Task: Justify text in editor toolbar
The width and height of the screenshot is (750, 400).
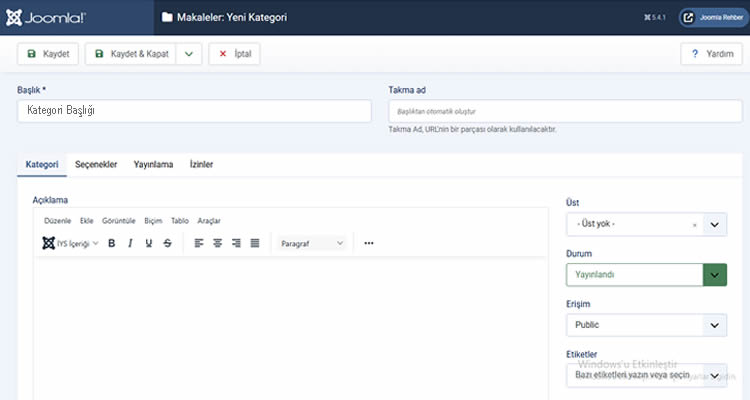Action: [x=254, y=243]
